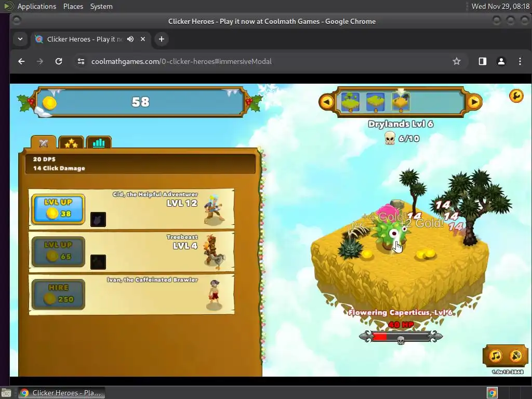532x399 pixels.
Task: Expand the Chrome tab search dropdown
Action: point(20,39)
